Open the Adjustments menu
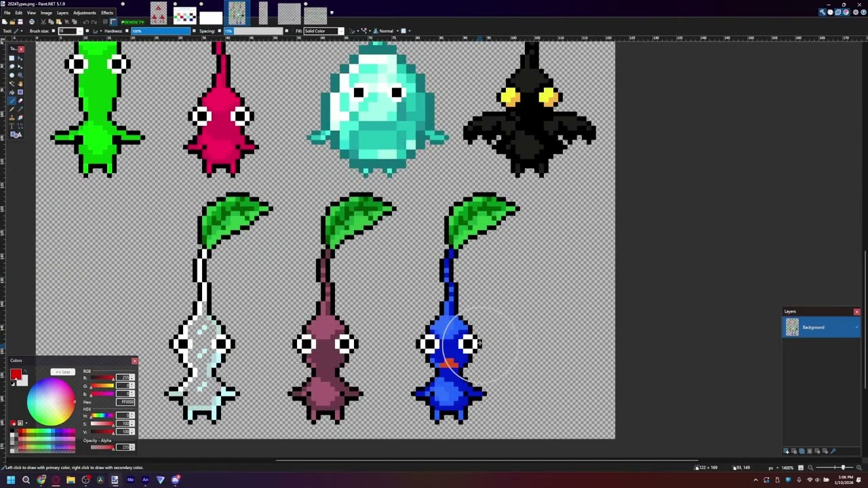 click(x=84, y=13)
